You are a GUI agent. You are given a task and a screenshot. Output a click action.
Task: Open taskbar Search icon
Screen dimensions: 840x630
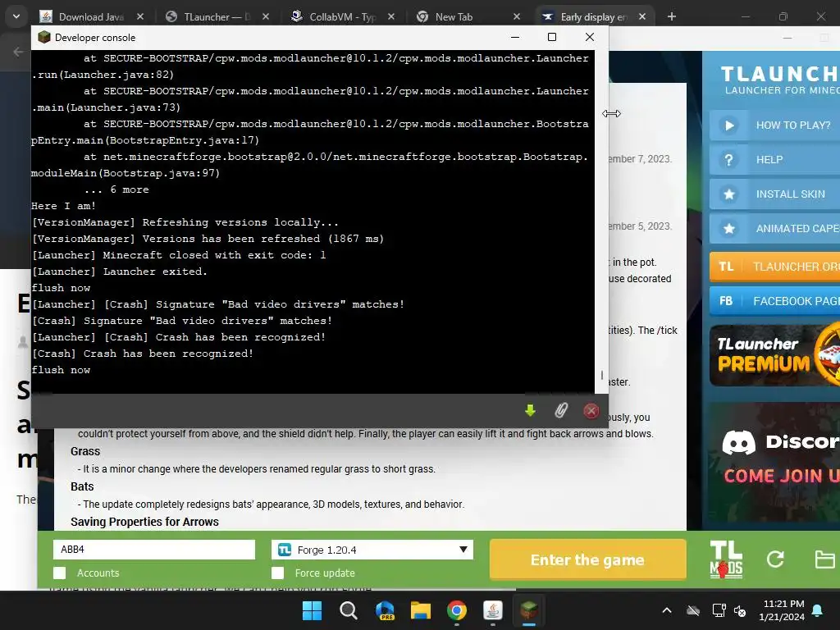[348, 610]
